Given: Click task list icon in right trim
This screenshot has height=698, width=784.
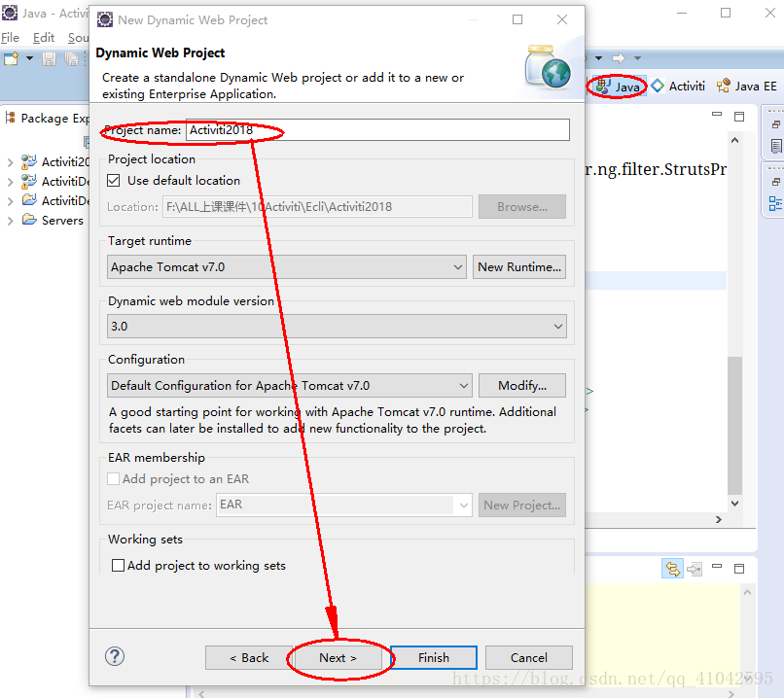Looking at the screenshot, I should 776,147.
